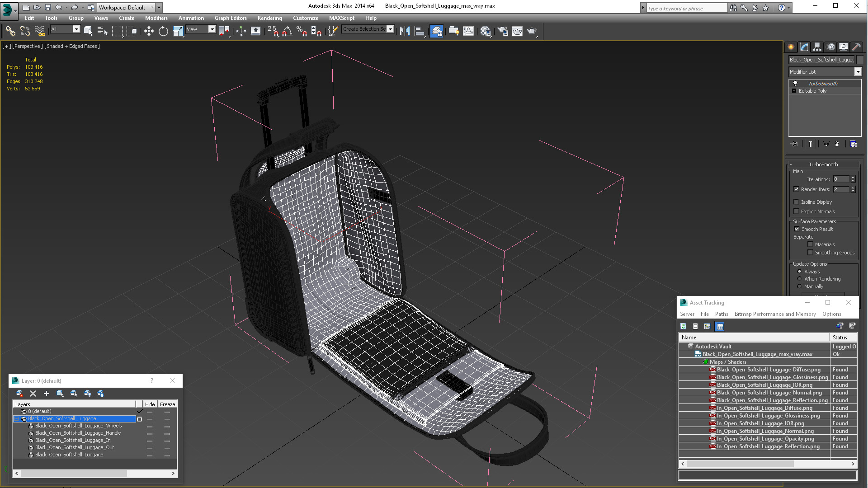Toggle Explicit Normals checkbox

(x=796, y=211)
